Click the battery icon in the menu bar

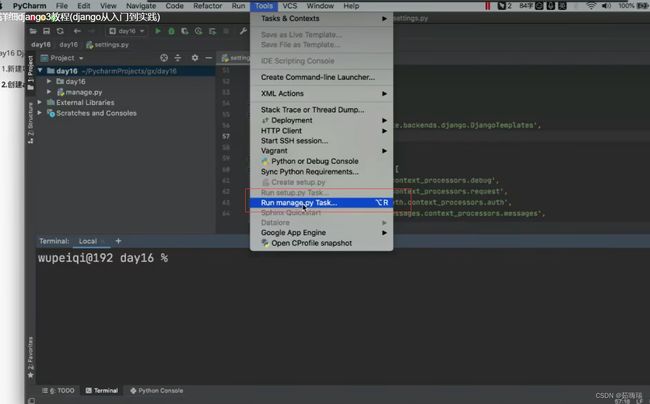643,5
